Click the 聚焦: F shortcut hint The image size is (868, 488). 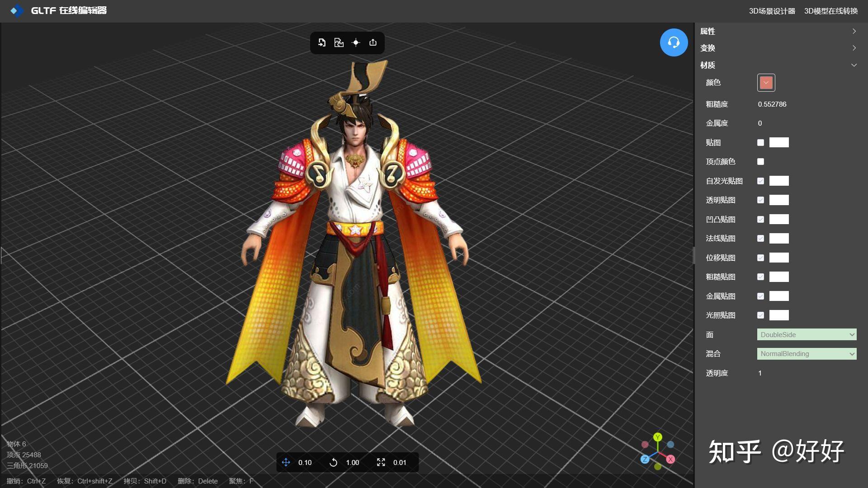tap(241, 481)
